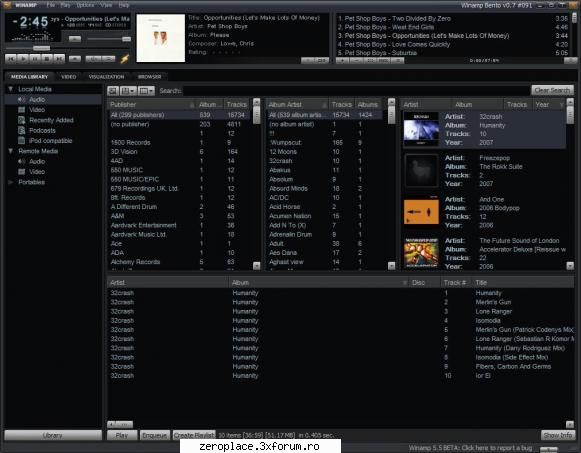The width and height of the screenshot is (581, 453).
Task: Select Future Sound of London album cover
Action: click(421, 253)
